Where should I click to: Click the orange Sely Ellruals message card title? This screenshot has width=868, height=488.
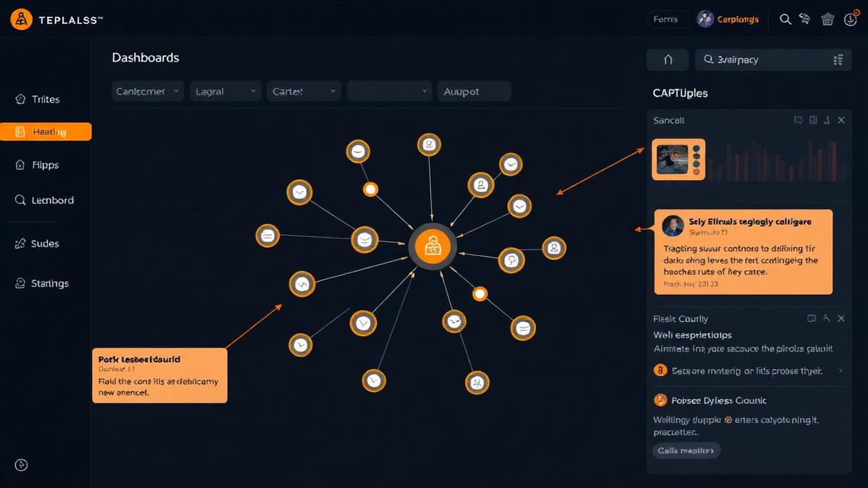[750, 222]
